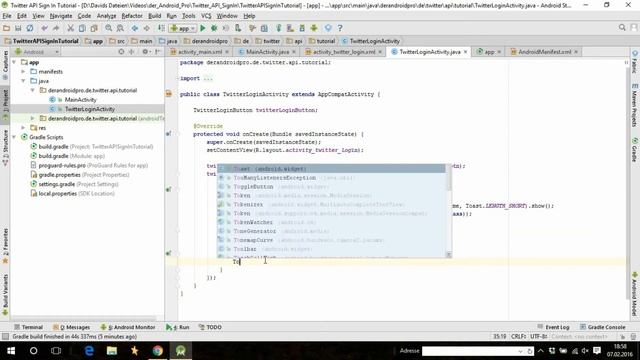Click the Redo arrow icon

pyautogui.click(x=56, y=28)
